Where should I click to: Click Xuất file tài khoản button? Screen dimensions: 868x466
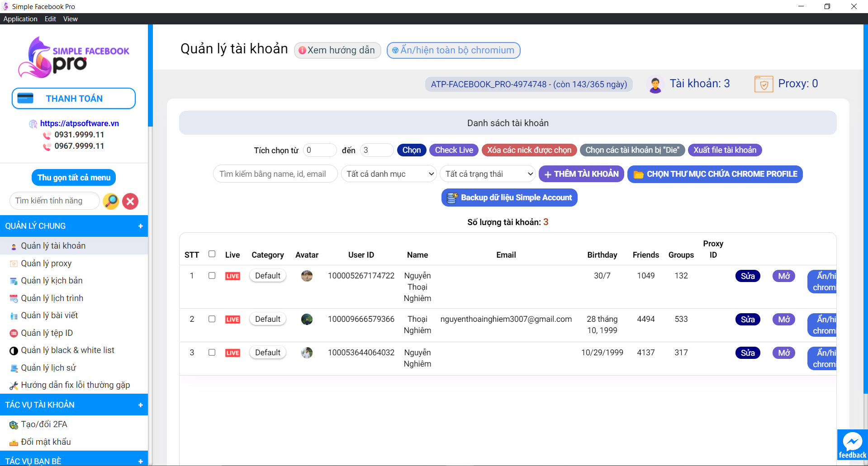click(725, 150)
